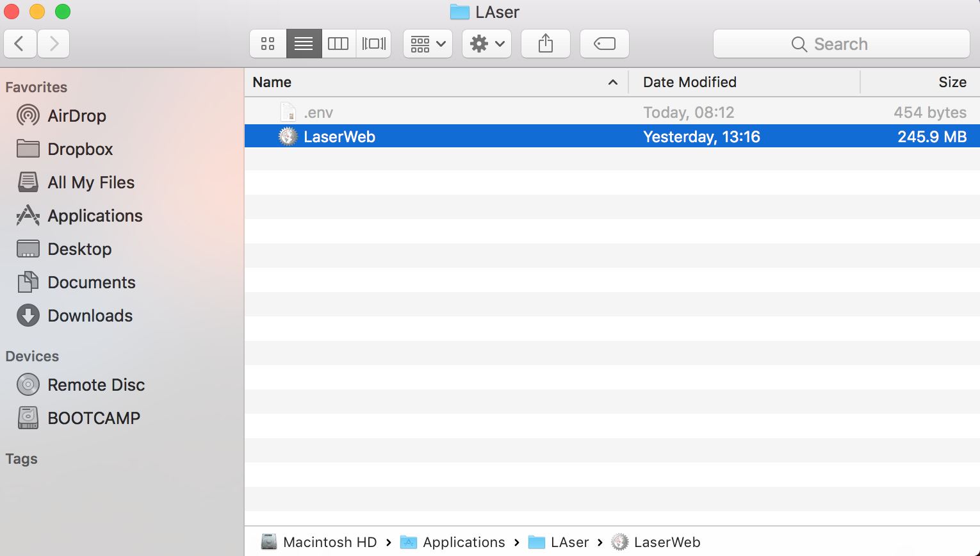Select the LaserWeb application gear icon
This screenshot has height=556, width=980.
[287, 136]
